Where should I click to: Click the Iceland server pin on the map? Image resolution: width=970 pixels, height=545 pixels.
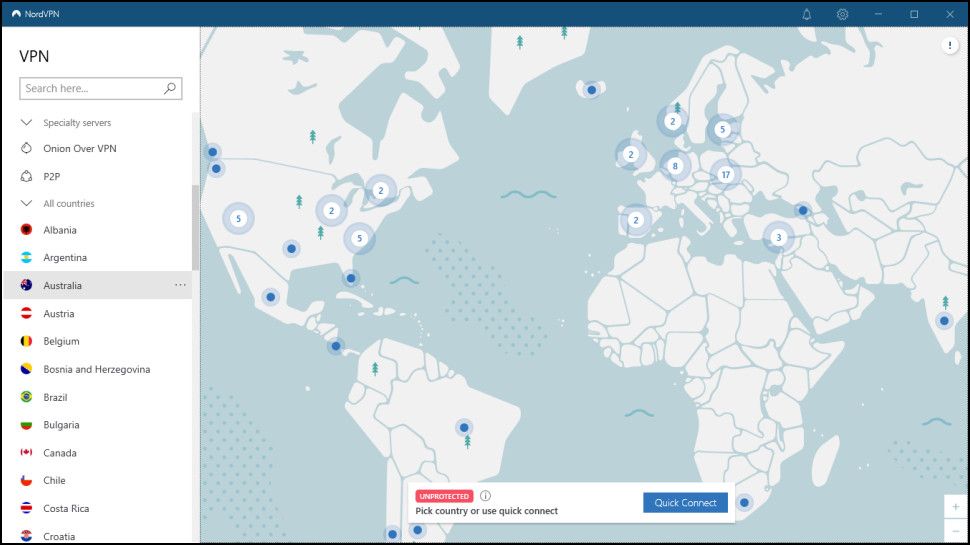591,90
